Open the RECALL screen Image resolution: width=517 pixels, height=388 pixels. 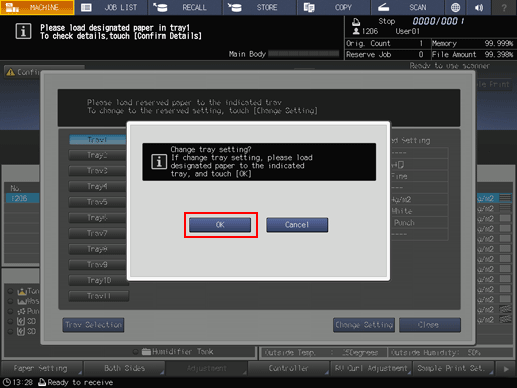185,7
